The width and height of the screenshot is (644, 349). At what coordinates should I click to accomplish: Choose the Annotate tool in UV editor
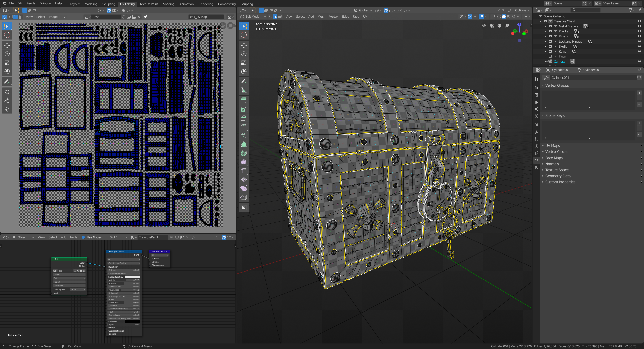pyautogui.click(x=7, y=82)
